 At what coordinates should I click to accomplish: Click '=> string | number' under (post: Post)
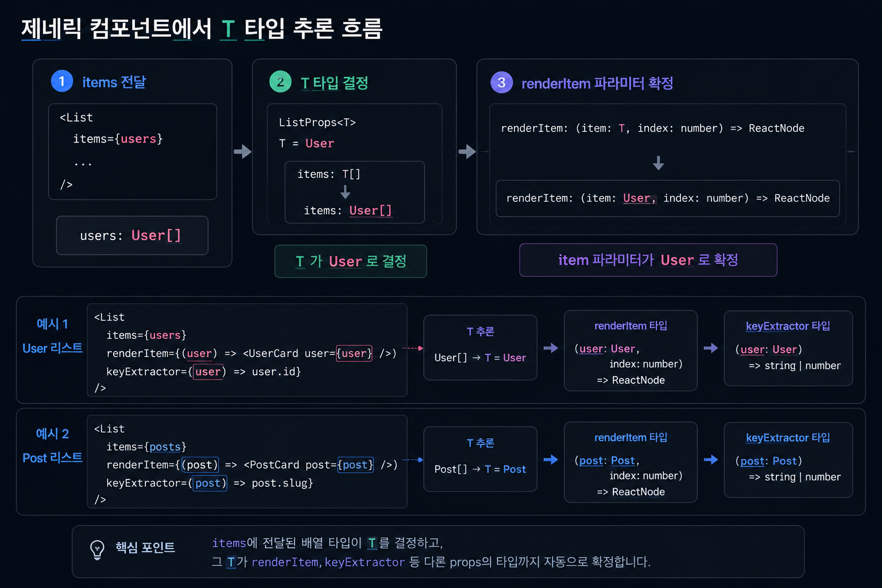coord(795,477)
